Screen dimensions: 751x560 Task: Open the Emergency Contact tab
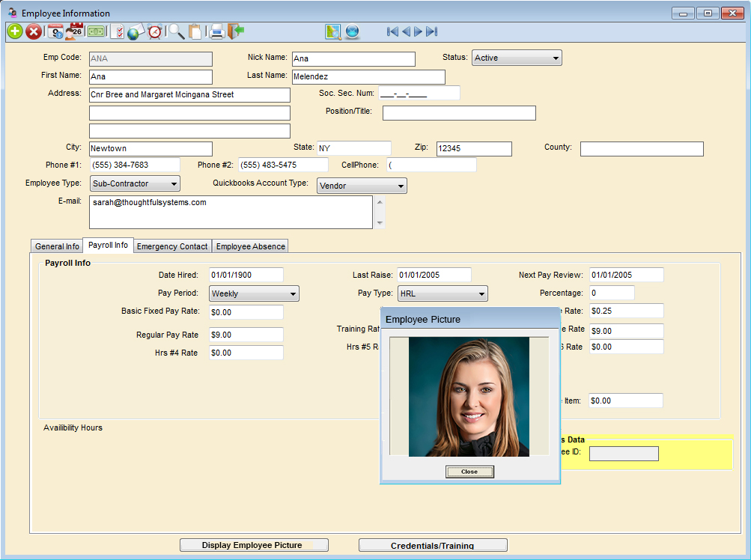click(x=172, y=246)
